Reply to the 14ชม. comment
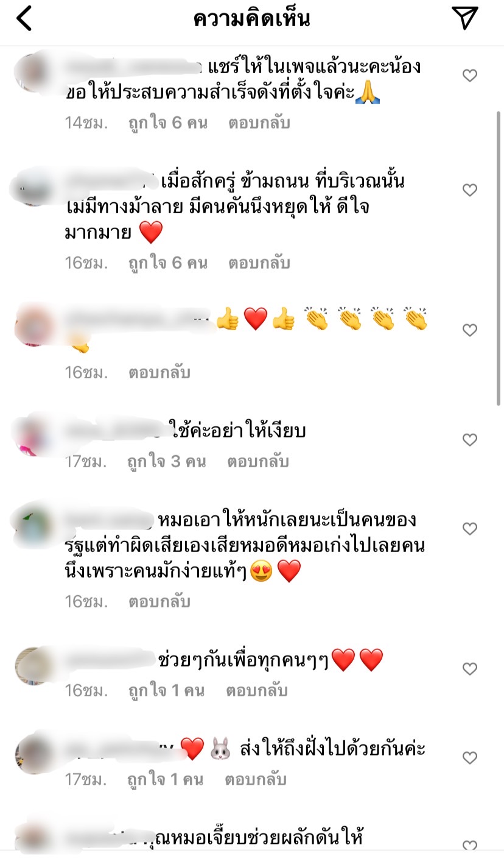 (259, 123)
